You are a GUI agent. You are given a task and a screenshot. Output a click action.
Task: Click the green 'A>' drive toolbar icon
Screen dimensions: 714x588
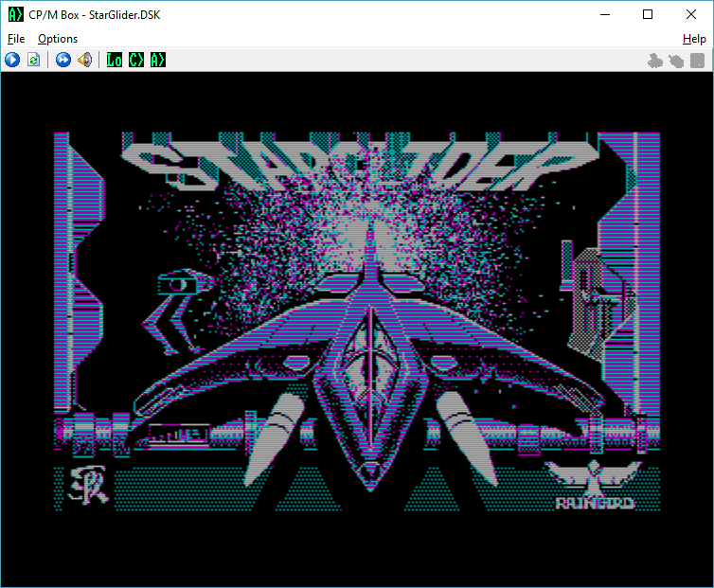158,60
